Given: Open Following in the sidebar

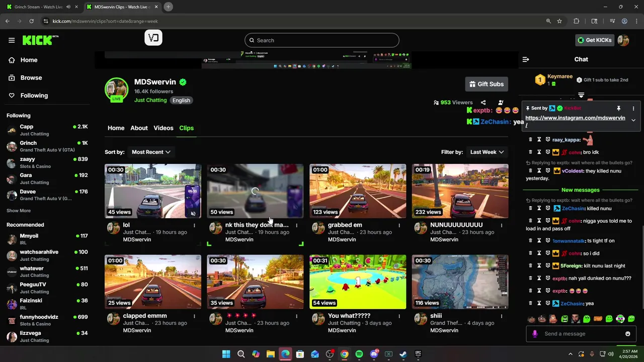Looking at the screenshot, I should click(x=34, y=96).
